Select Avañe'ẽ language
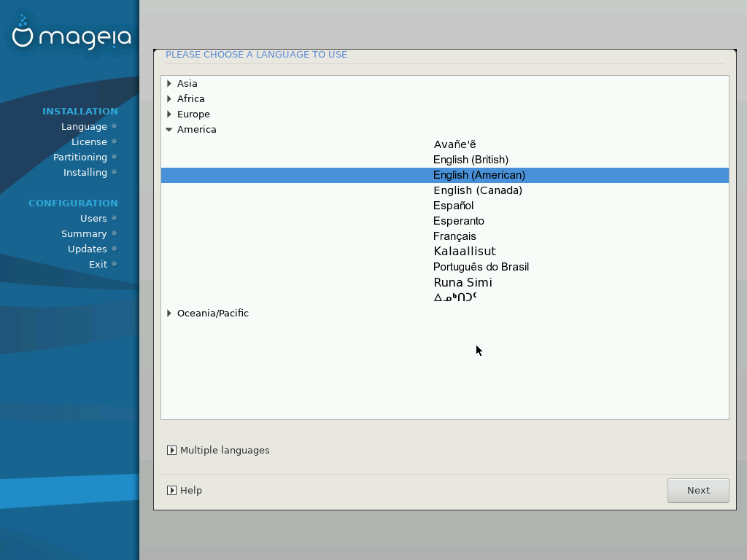 (454, 144)
